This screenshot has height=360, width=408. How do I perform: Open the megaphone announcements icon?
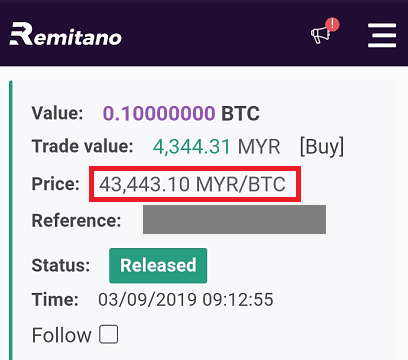(320, 35)
